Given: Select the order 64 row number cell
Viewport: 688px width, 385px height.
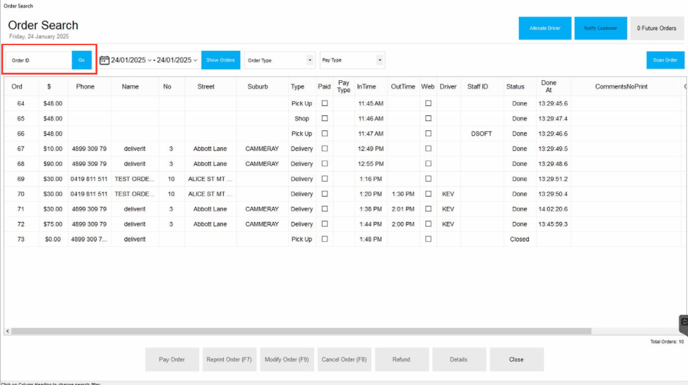Looking at the screenshot, I should pos(21,104).
